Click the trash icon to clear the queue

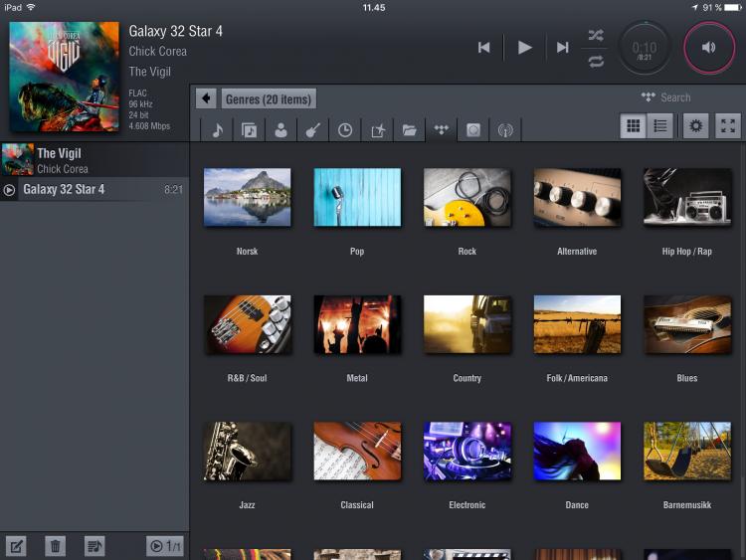(56, 545)
